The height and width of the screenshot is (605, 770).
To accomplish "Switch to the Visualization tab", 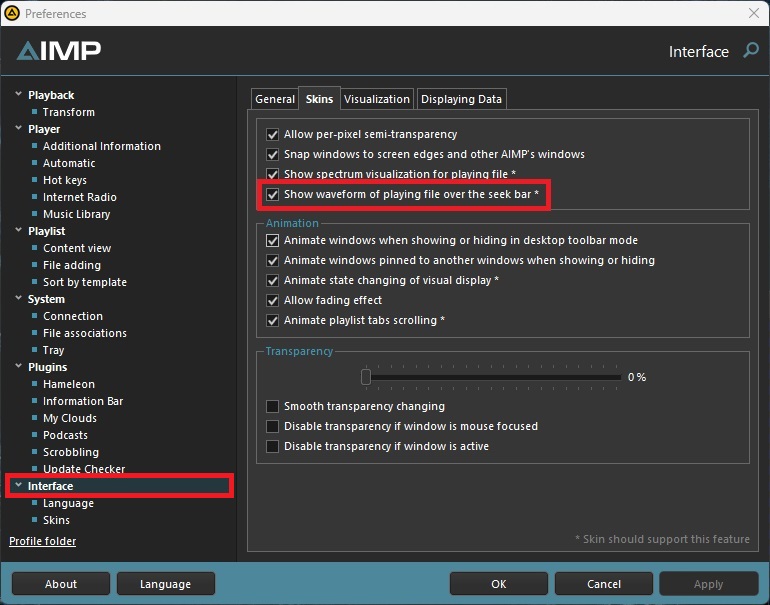I will click(x=377, y=99).
